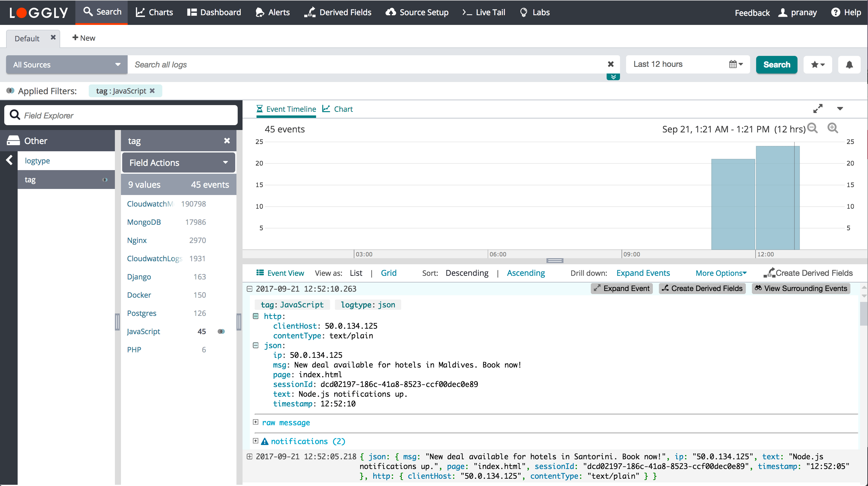Viewport: 868px width, 486px height.
Task: Click the alert bell icon
Action: click(x=849, y=65)
